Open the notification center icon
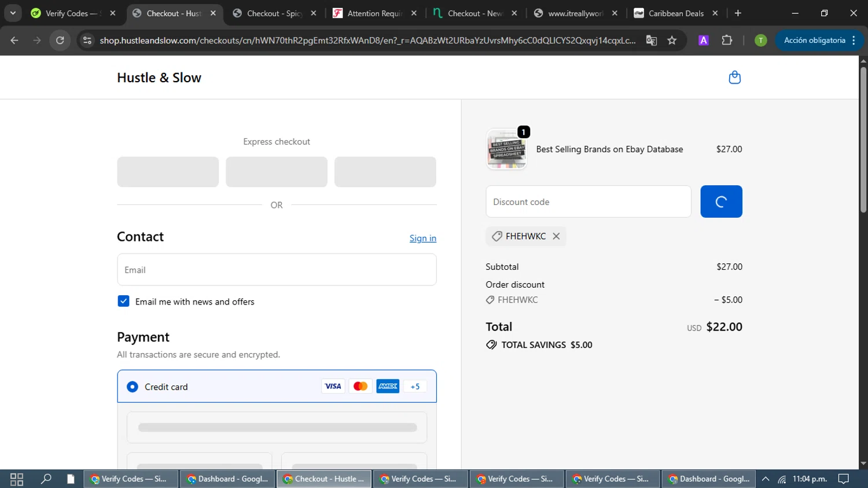 (x=844, y=479)
